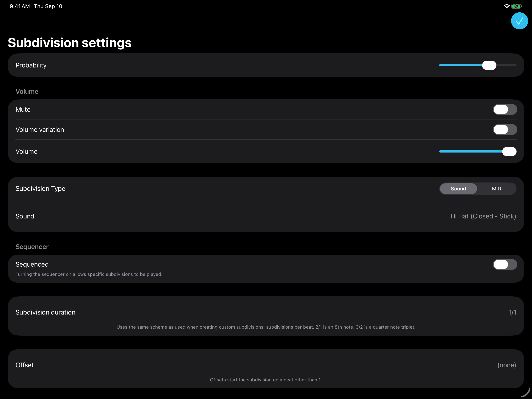The image size is (532, 399).
Task: Enable the Volume variation switch
Action: click(x=505, y=130)
